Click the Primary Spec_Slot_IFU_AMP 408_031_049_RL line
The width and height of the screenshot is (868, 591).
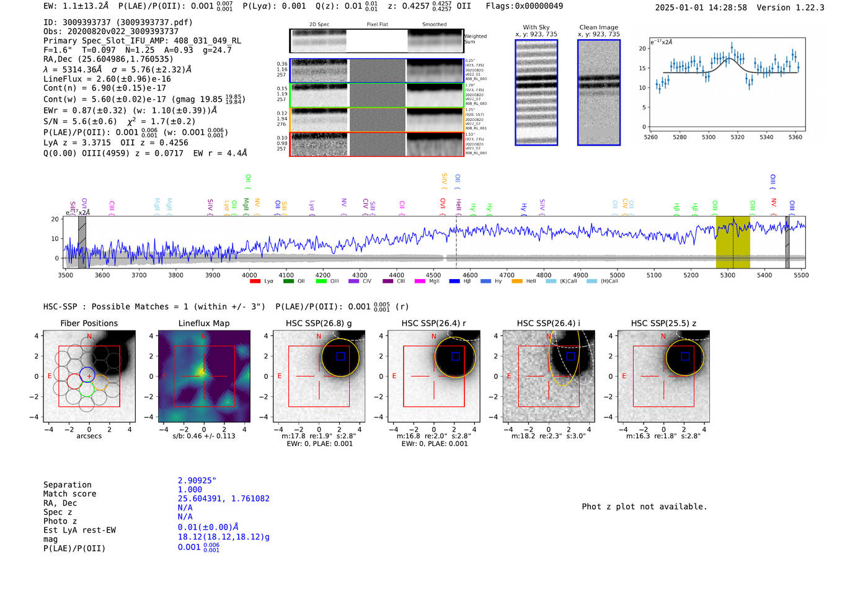point(143,40)
